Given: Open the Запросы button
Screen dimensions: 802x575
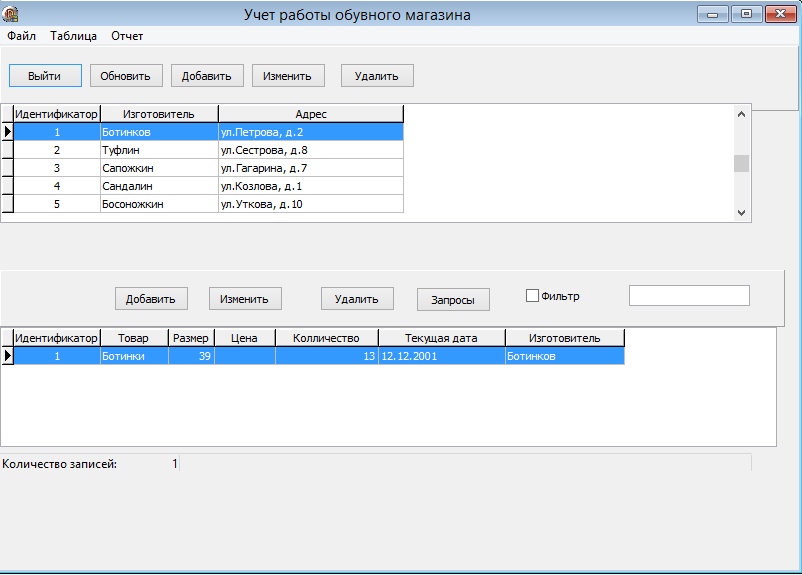Looking at the screenshot, I should click(x=453, y=300).
